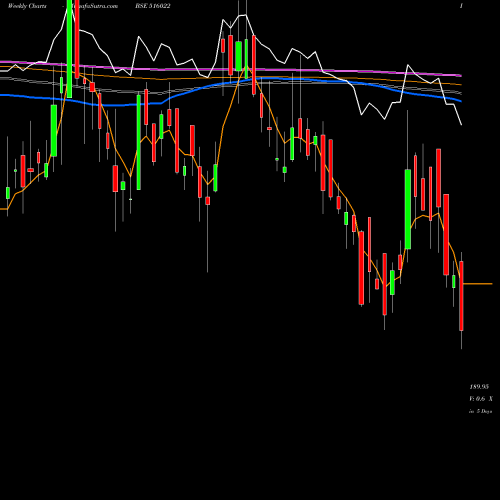Click the '189.95' price value

(479, 387)
